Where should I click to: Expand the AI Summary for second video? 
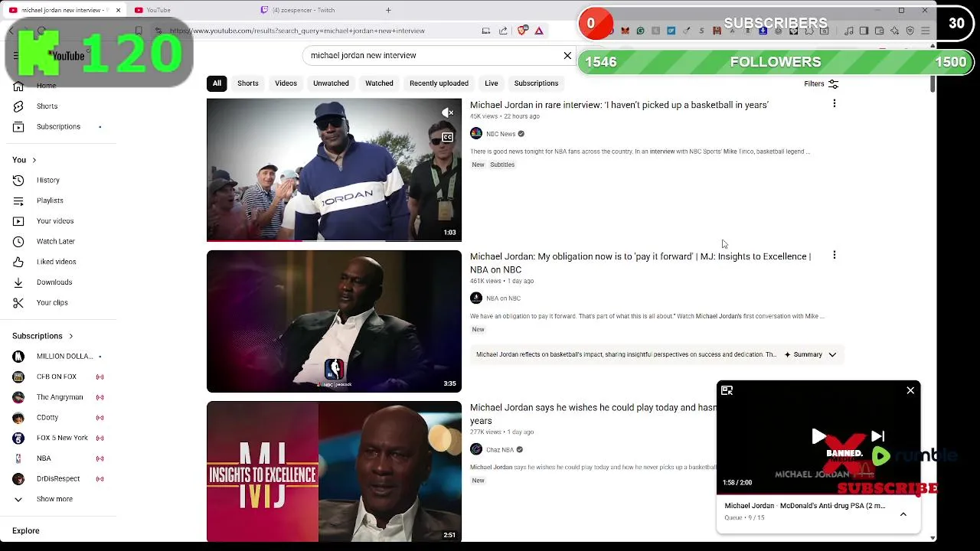[x=811, y=354]
